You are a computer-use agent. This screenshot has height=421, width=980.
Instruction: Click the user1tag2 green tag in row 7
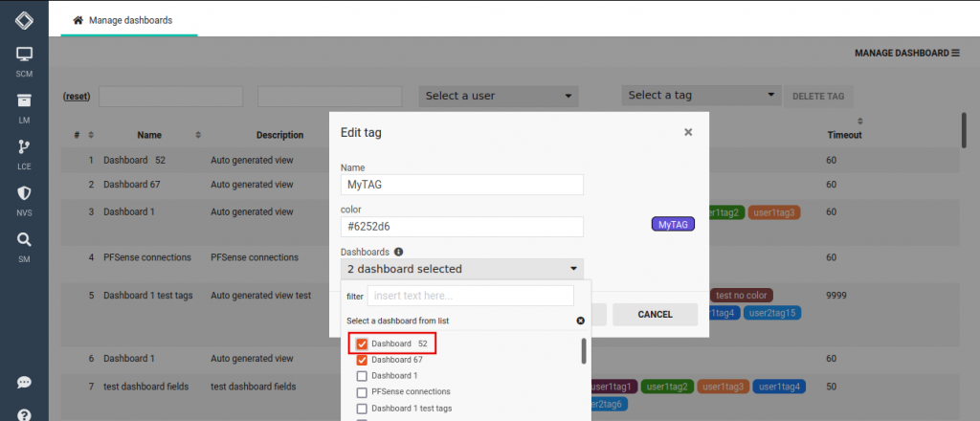click(667, 387)
